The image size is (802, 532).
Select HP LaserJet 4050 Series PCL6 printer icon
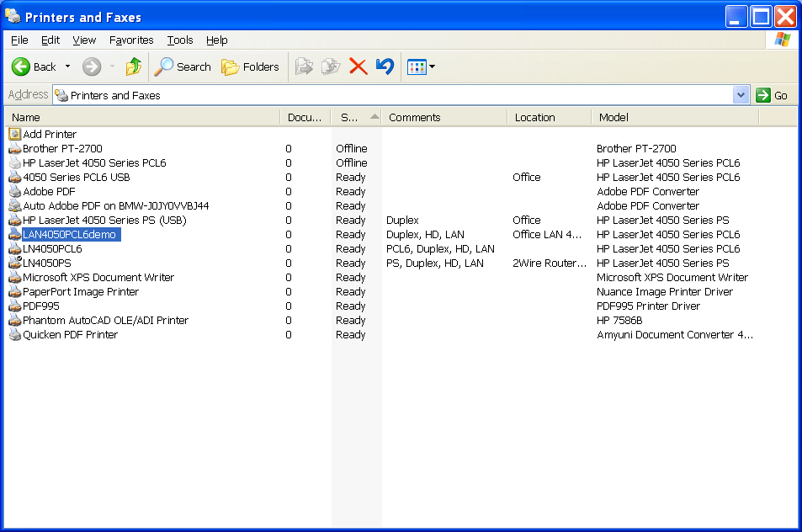click(15, 162)
